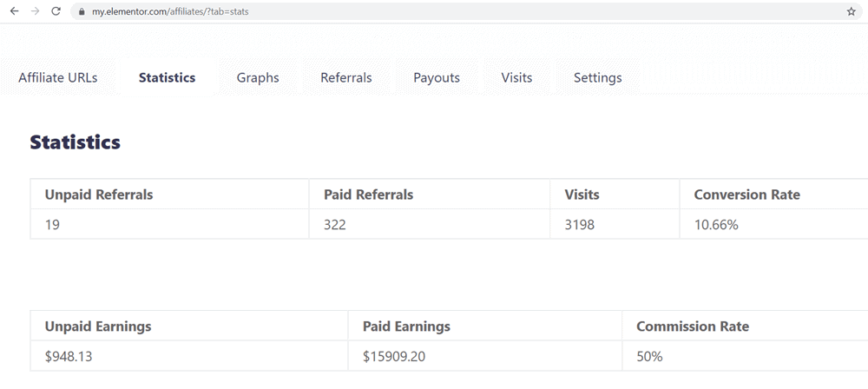Click the Unpaid Earnings amount $948.13

point(69,357)
